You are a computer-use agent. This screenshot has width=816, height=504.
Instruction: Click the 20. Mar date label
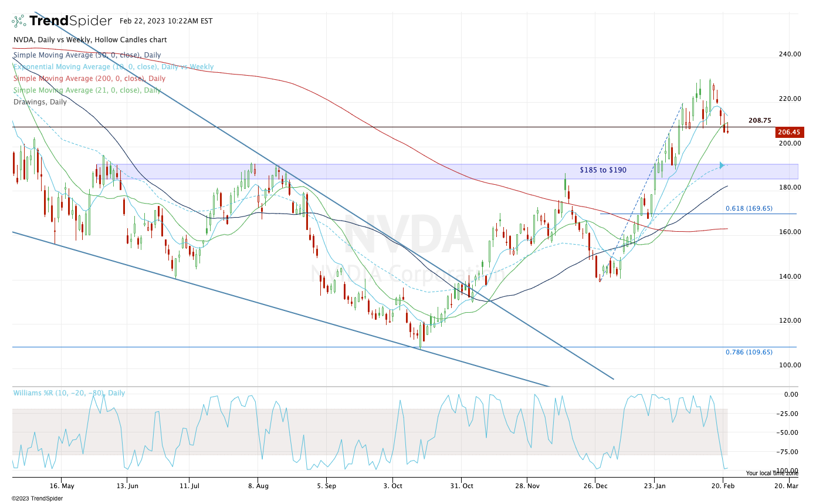click(786, 486)
